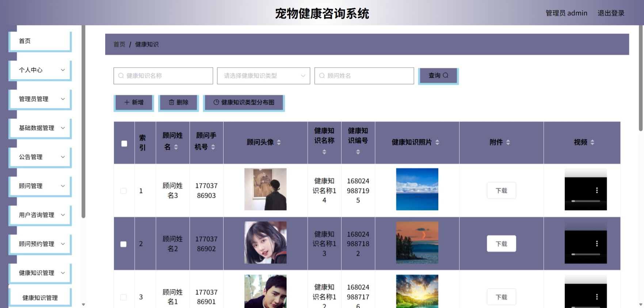This screenshot has width=644, height=308.
Task: Check the checkbox for row 2
Action: [123, 244]
